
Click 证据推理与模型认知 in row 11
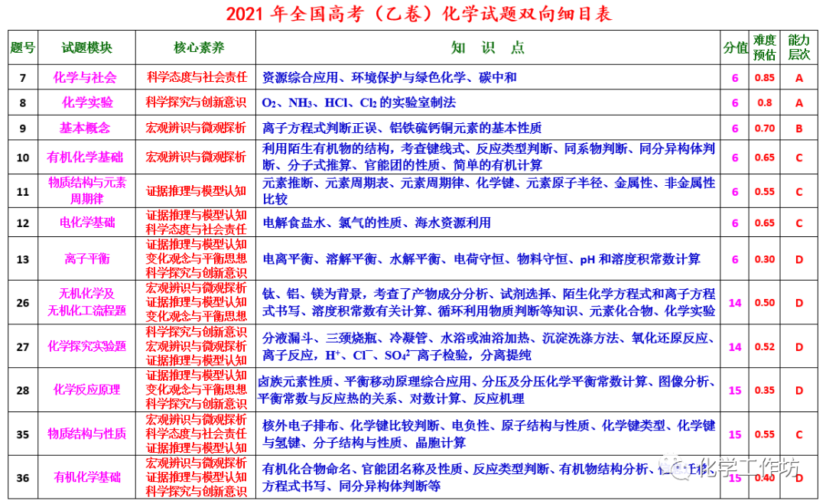point(196,191)
